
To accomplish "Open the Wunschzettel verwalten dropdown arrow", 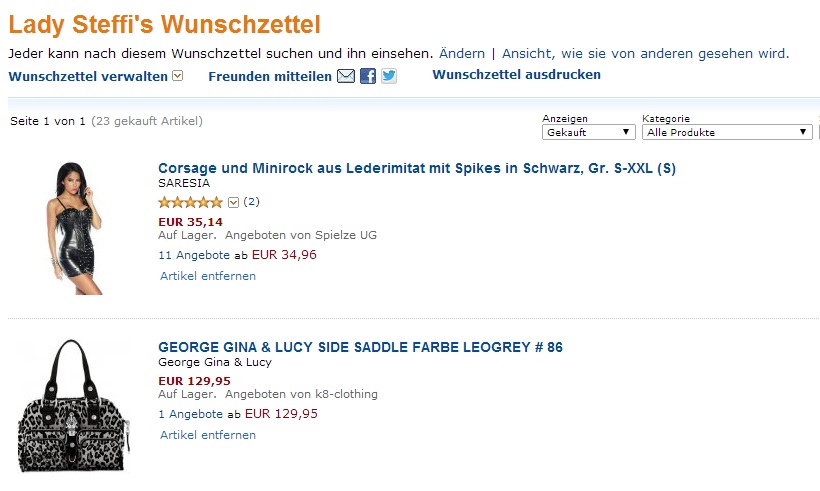I will 178,76.
